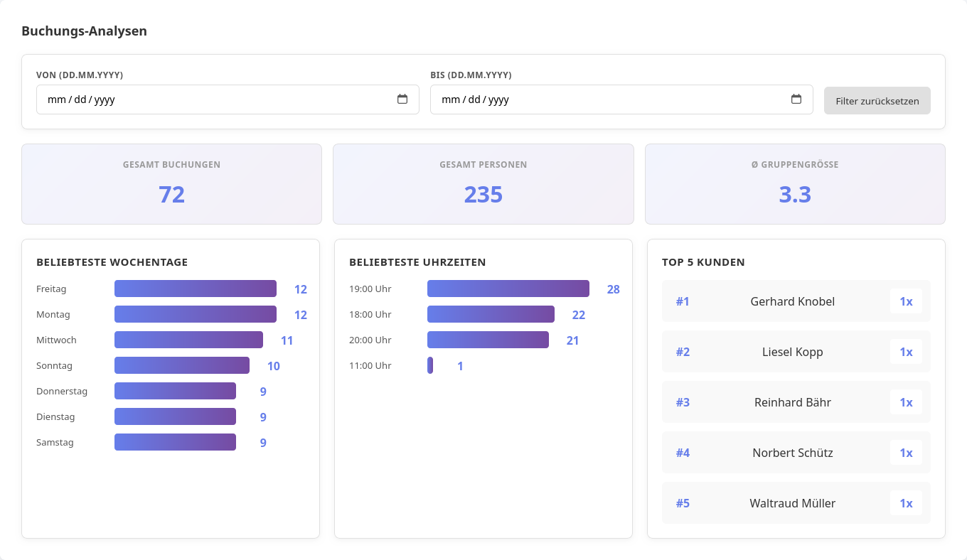Image resolution: width=967 pixels, height=560 pixels.
Task: Click the Montag bar showing 12 bookings
Action: coord(195,314)
